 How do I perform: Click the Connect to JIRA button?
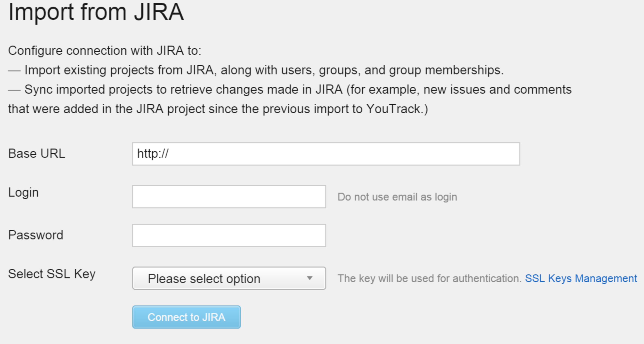[187, 317]
